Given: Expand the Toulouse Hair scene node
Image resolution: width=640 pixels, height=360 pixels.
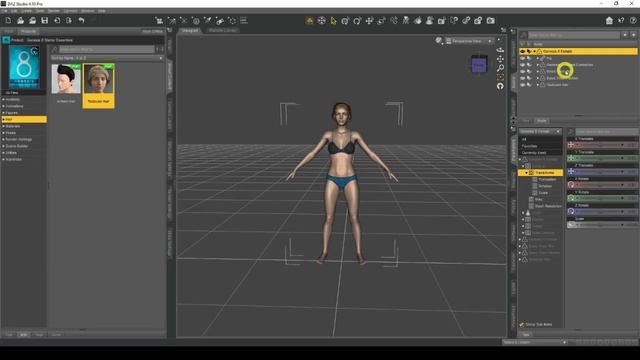Looking at the screenshot, I should point(538,85).
